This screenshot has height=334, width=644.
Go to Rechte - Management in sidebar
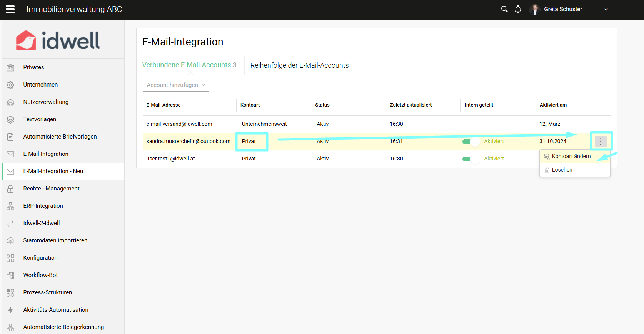(x=51, y=189)
